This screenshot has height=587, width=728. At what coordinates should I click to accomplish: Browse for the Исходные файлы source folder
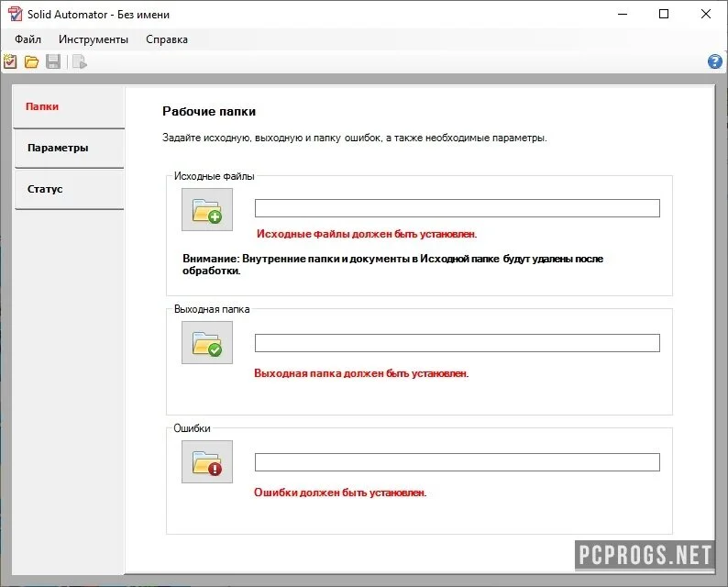pyautogui.click(x=207, y=209)
